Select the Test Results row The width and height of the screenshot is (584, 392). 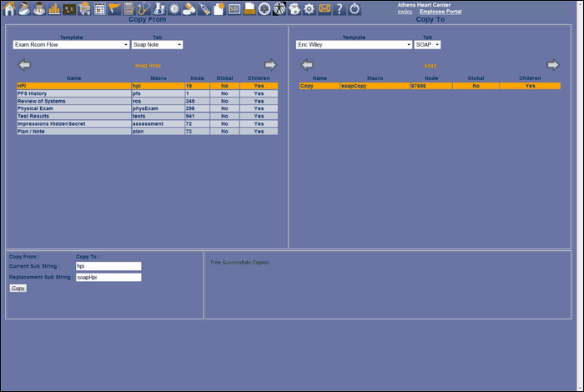click(x=147, y=116)
